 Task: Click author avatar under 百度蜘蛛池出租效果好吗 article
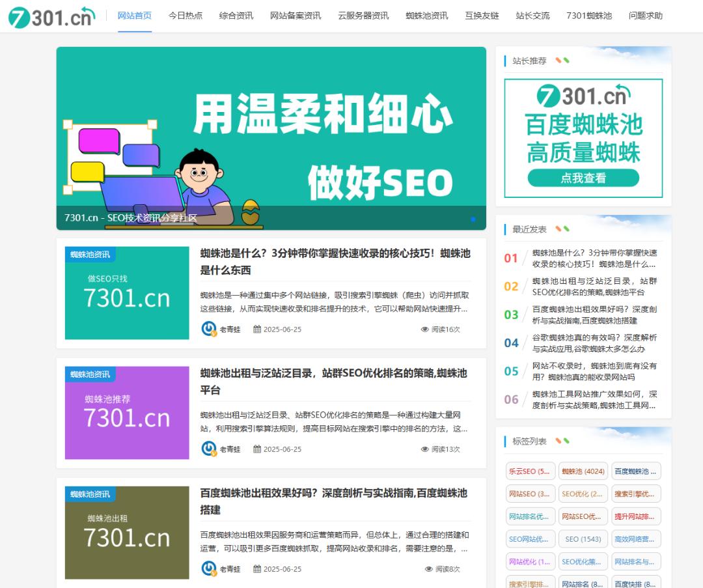(209, 568)
